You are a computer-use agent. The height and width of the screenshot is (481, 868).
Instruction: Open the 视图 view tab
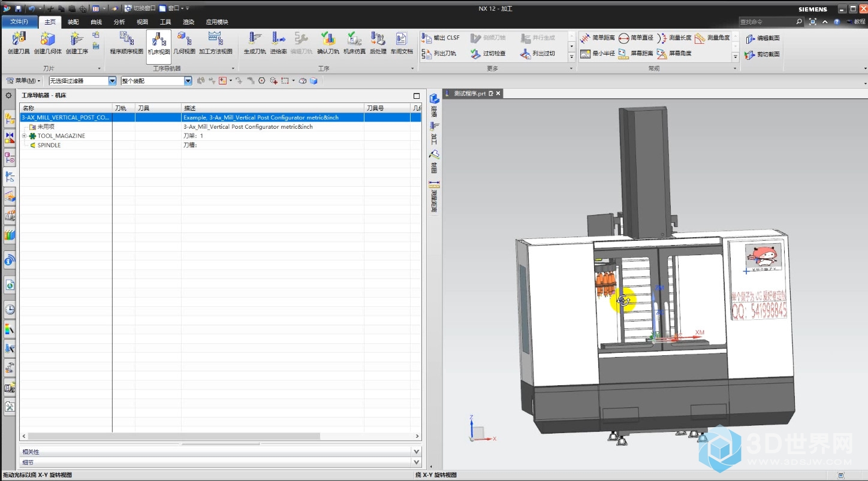(x=142, y=22)
